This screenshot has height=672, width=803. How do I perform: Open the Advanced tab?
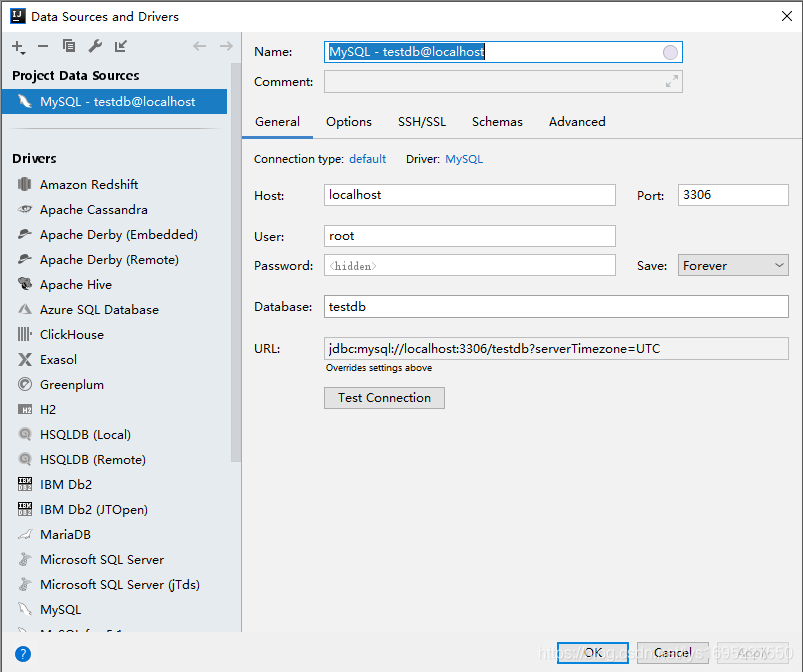tap(577, 122)
